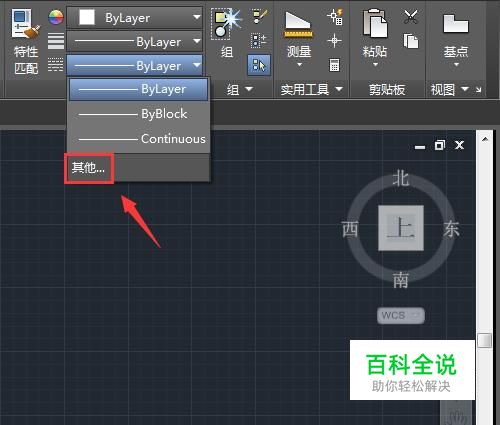Select Continuous linetype option

click(x=138, y=139)
